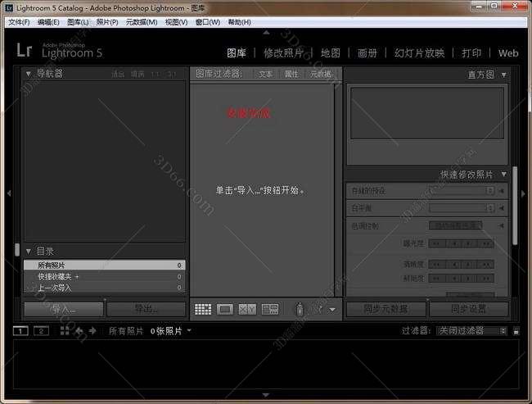Increase 鲜艳度 by a large step
The width and height of the screenshot is (532, 404).
486,279
